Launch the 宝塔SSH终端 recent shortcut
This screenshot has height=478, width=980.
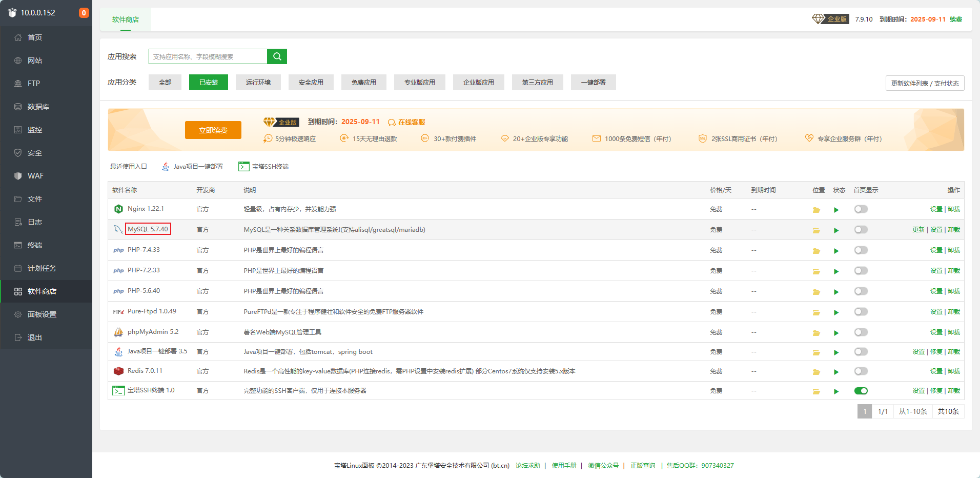tap(263, 167)
